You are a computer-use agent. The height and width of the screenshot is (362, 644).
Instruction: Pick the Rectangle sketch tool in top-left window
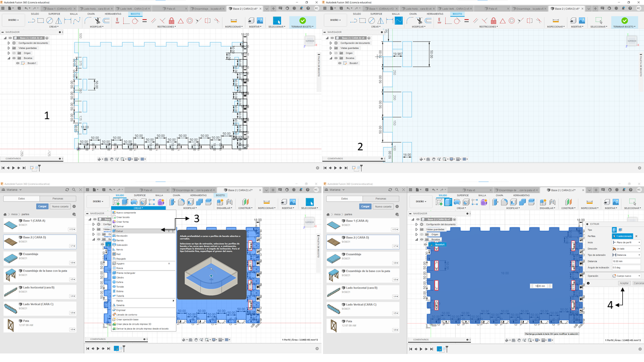tap(41, 21)
